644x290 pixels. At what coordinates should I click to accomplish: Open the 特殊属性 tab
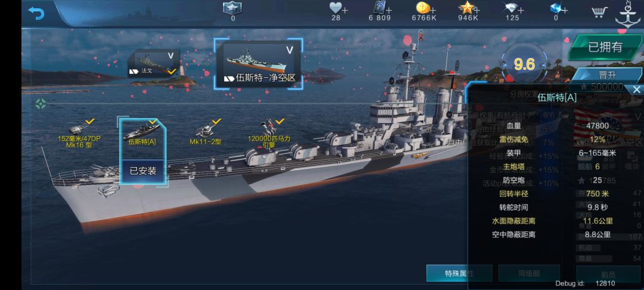point(459,273)
